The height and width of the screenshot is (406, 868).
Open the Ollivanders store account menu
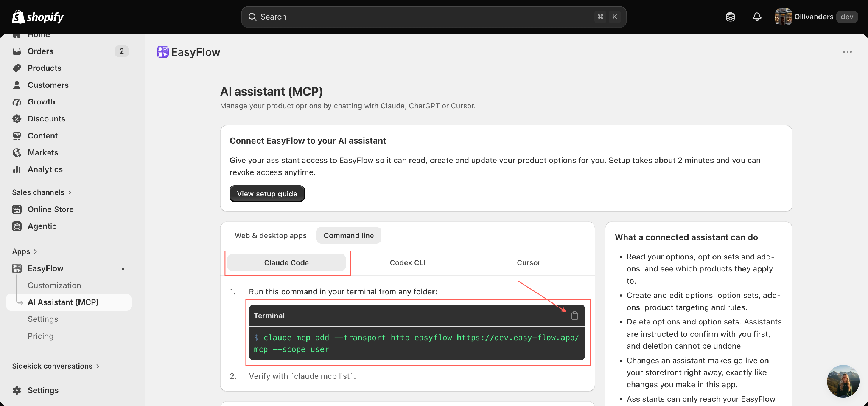coord(816,17)
